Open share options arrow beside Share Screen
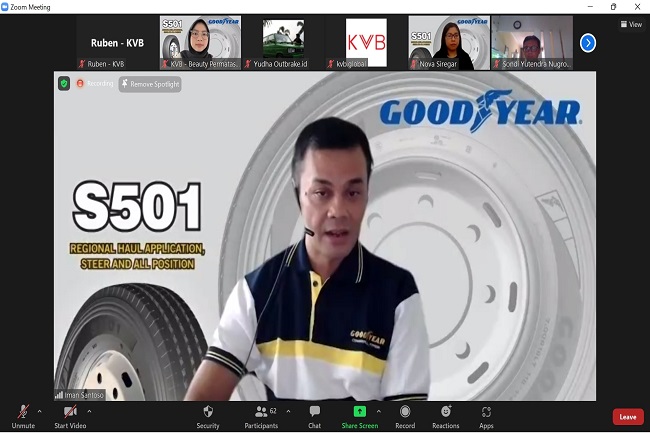 (x=378, y=411)
